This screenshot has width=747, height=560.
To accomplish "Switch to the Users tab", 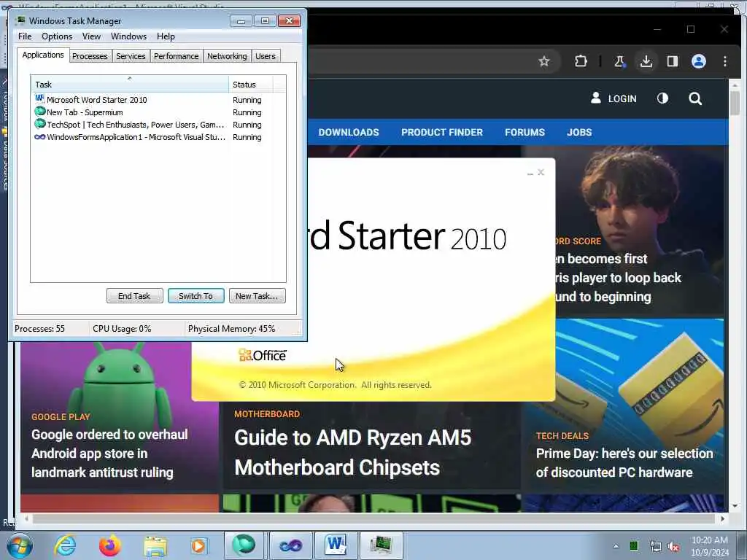I will pos(266,56).
